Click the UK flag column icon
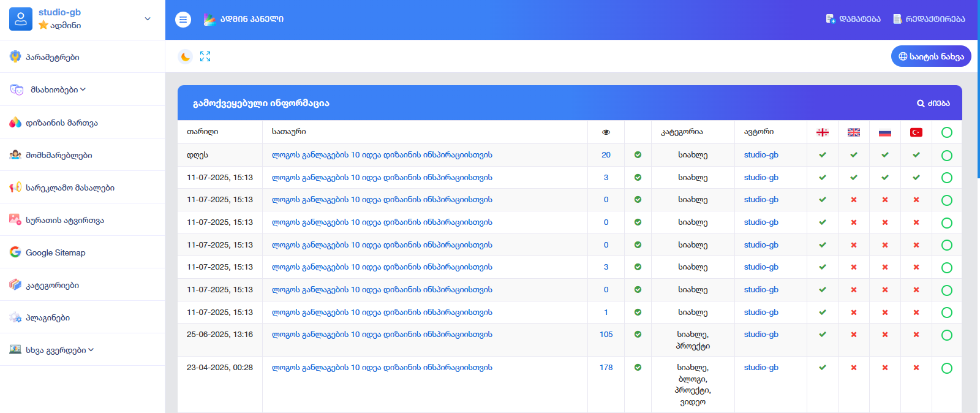 [x=854, y=132]
